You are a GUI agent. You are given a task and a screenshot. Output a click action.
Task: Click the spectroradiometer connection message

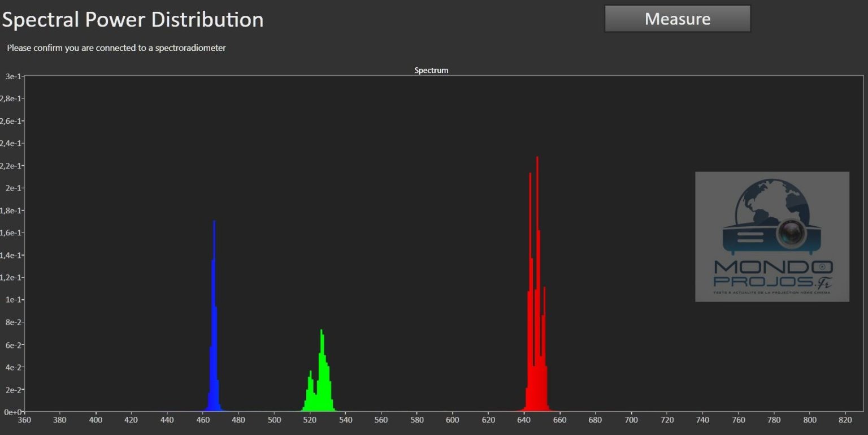(x=116, y=48)
